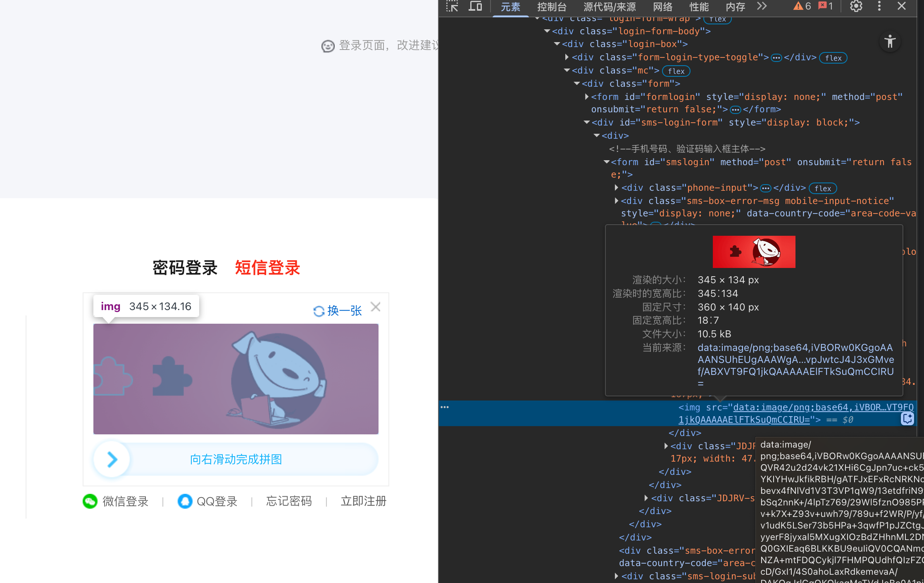Click the warnings count indicator
This screenshot has height=583, width=924.
click(x=802, y=6)
